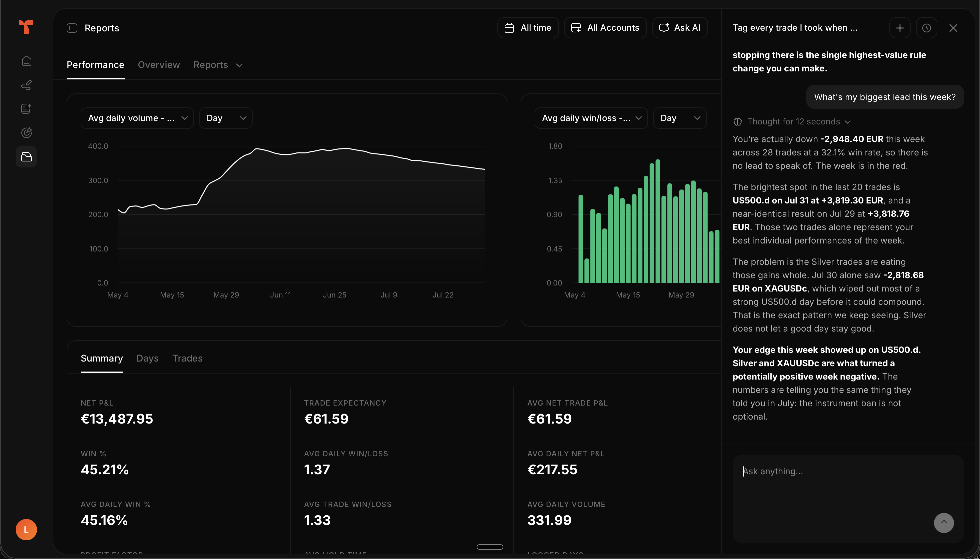Image resolution: width=980 pixels, height=559 pixels.
Task: Open the Day interval dropdown on the volume chart
Action: (x=226, y=118)
